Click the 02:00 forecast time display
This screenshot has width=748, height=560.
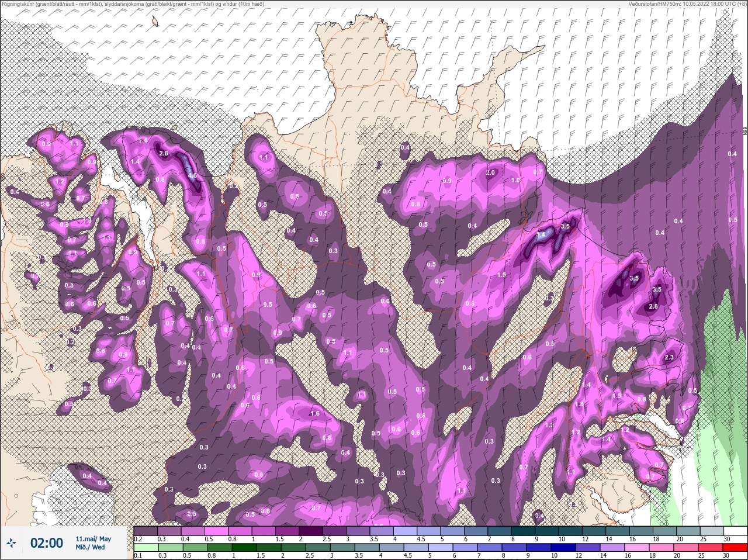(47, 543)
